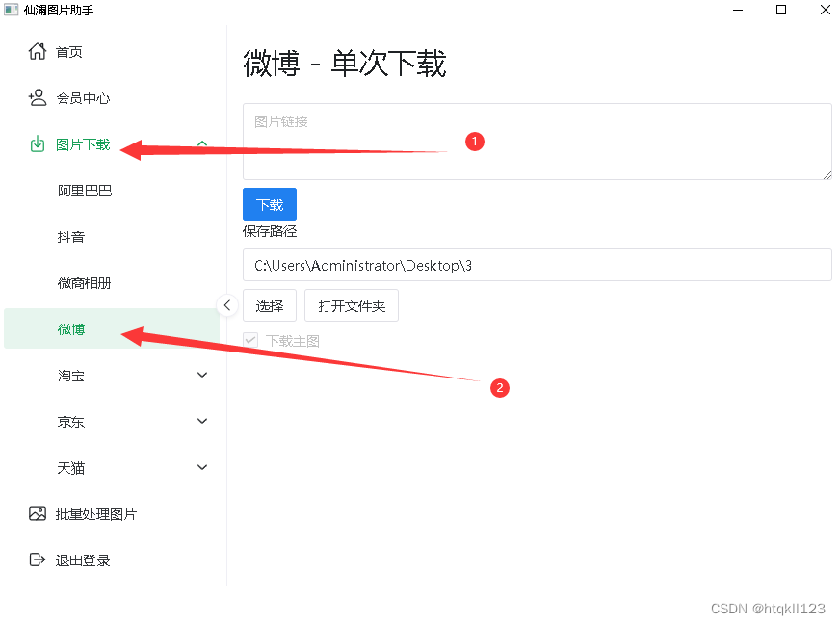This screenshot has width=840, height=625.
Task: Click the app logo in title bar
Action: (x=11, y=10)
